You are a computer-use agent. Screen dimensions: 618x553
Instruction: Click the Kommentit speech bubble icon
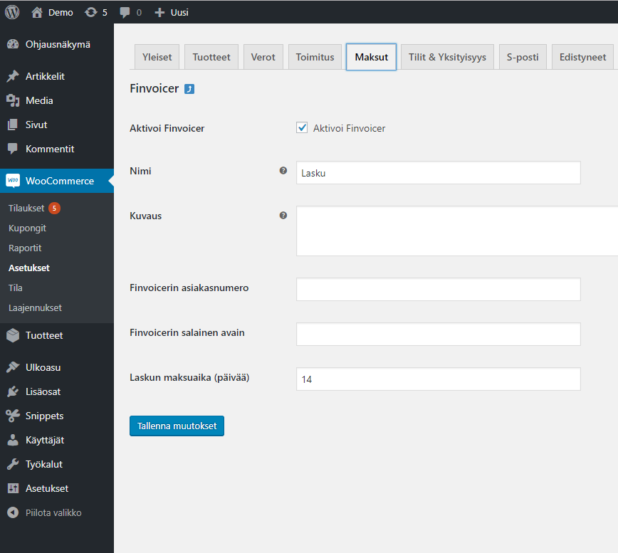tap(13, 149)
